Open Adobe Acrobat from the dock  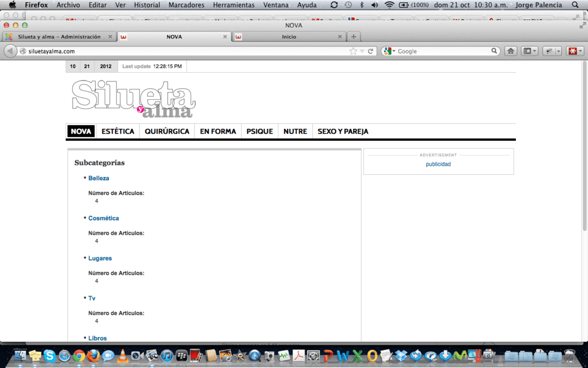(x=298, y=355)
